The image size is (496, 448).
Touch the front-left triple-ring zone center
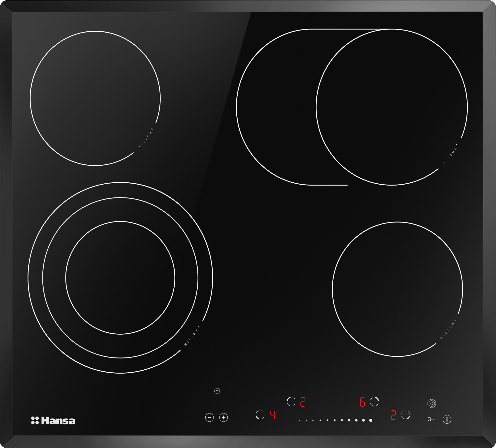[x=120, y=278]
